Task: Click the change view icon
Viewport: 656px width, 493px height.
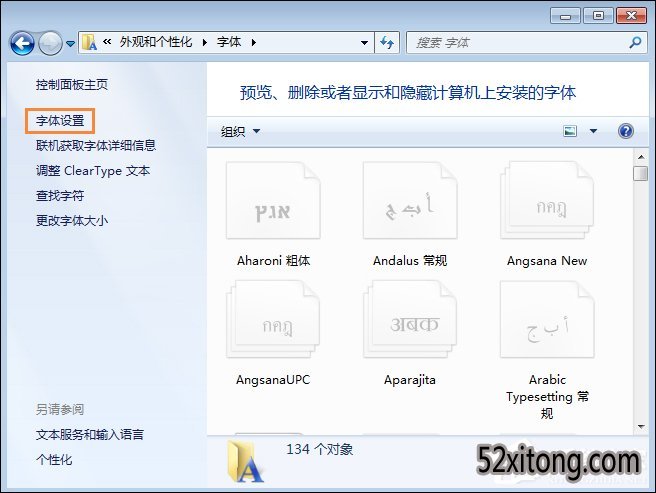Action: (570, 131)
